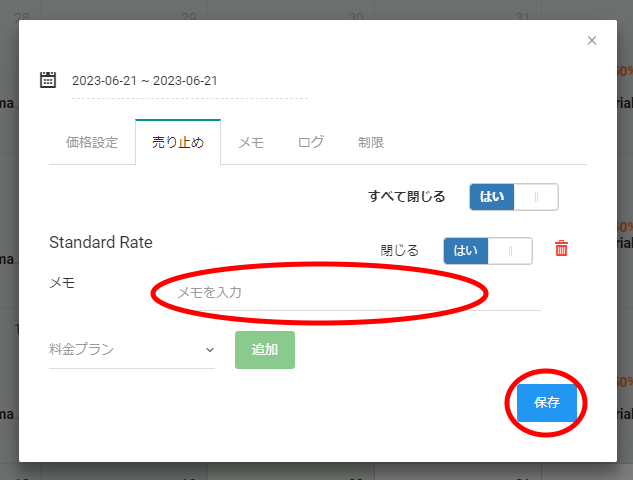Image resolution: width=633 pixels, height=480 pixels.
Task: Click はい on the すべて閉じる toggle
Action: coord(492,197)
